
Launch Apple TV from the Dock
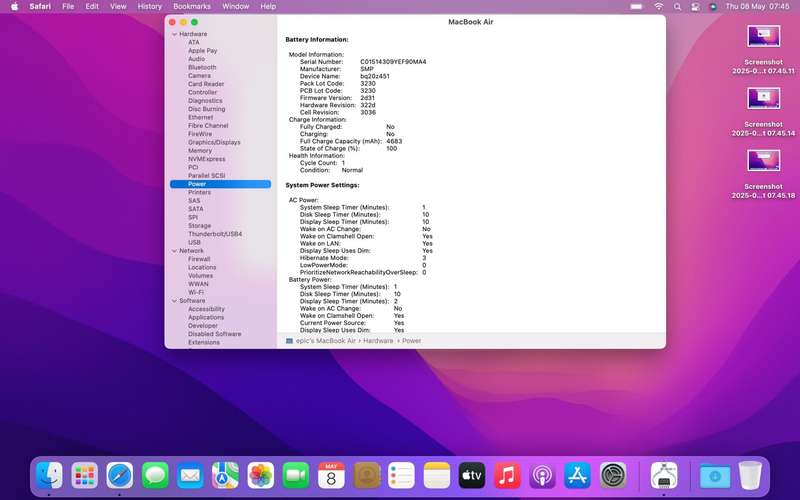(472, 476)
